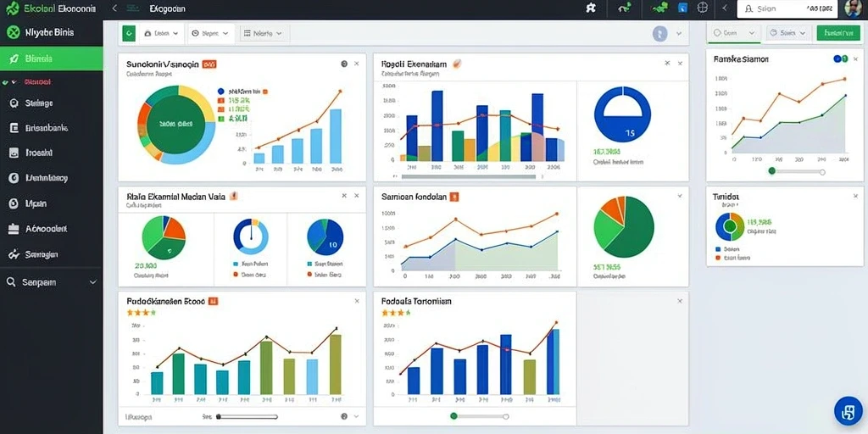Image resolution: width=868 pixels, height=434 pixels.
Task: Open the Nilerte dropdown in the toolbar
Action: click(263, 34)
